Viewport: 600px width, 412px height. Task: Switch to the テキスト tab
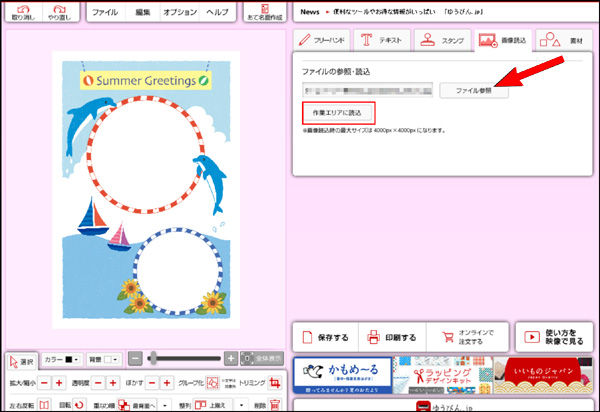(382, 40)
